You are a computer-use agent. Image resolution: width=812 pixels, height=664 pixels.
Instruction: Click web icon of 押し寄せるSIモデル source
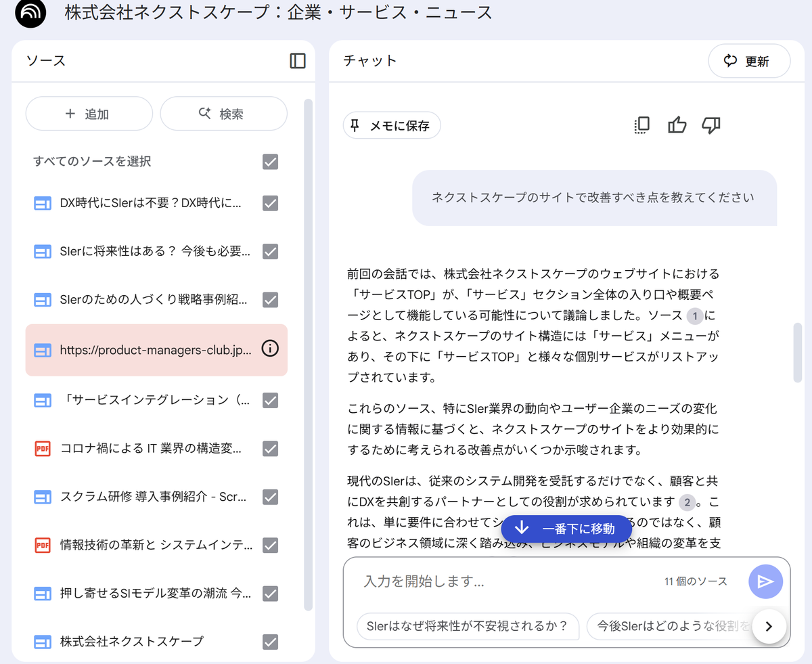click(x=43, y=594)
